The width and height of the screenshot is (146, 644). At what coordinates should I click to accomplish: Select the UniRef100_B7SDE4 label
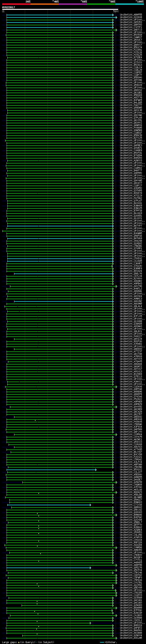point(131,57)
